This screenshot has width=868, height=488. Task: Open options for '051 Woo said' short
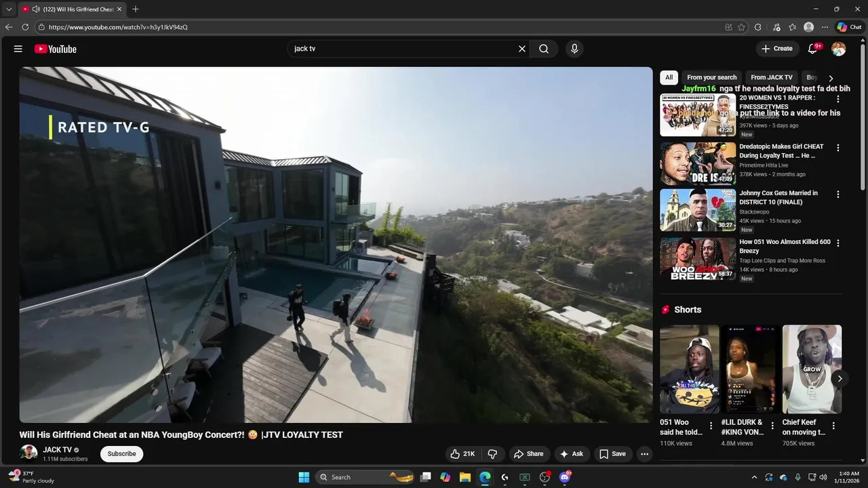711,426
